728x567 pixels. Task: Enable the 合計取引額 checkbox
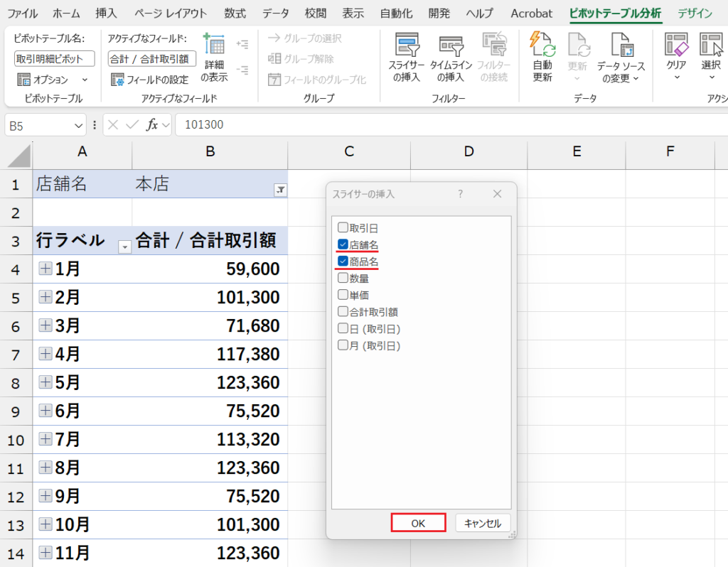[x=343, y=311]
